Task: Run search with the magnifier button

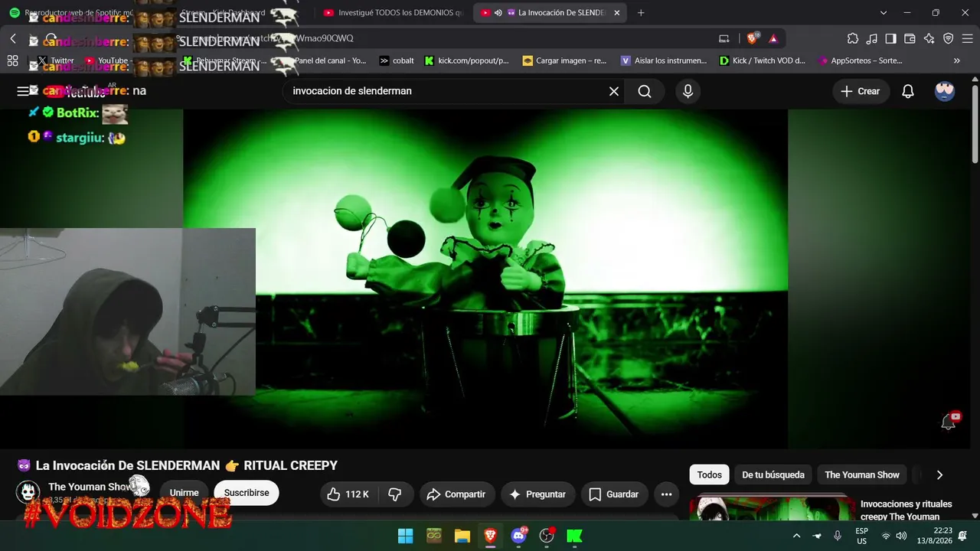Action: [x=645, y=91]
